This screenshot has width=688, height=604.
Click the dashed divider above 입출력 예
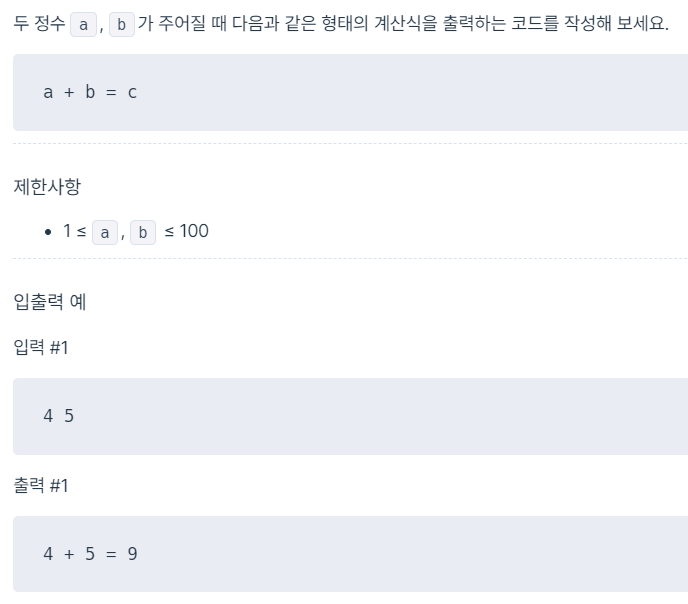(351, 259)
